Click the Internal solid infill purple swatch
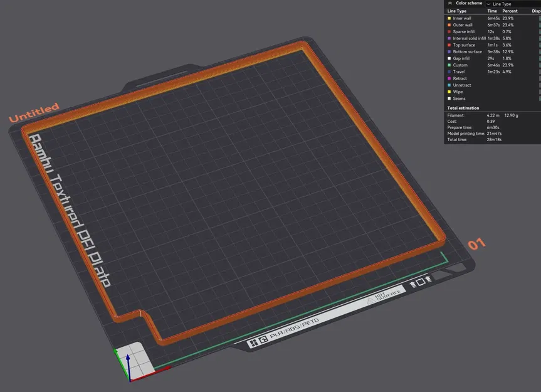The width and height of the screenshot is (541, 392). (x=449, y=38)
